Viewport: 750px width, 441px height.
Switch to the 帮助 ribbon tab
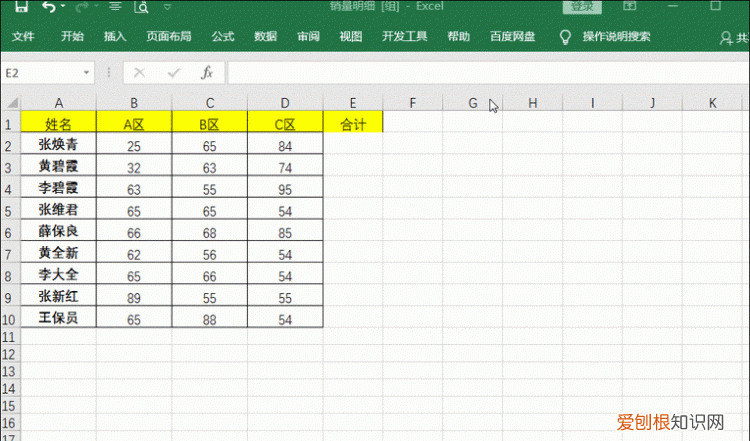(458, 36)
